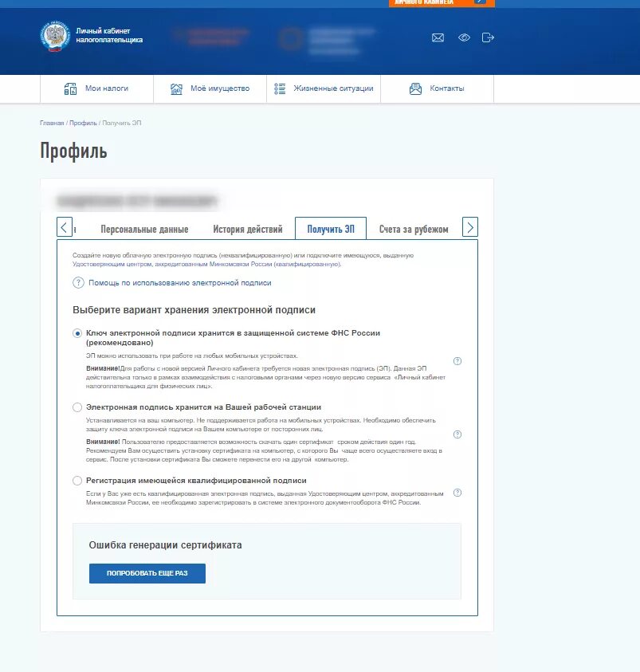Go to Главная breadcrumb link
The image size is (640, 672).
pyautogui.click(x=52, y=123)
